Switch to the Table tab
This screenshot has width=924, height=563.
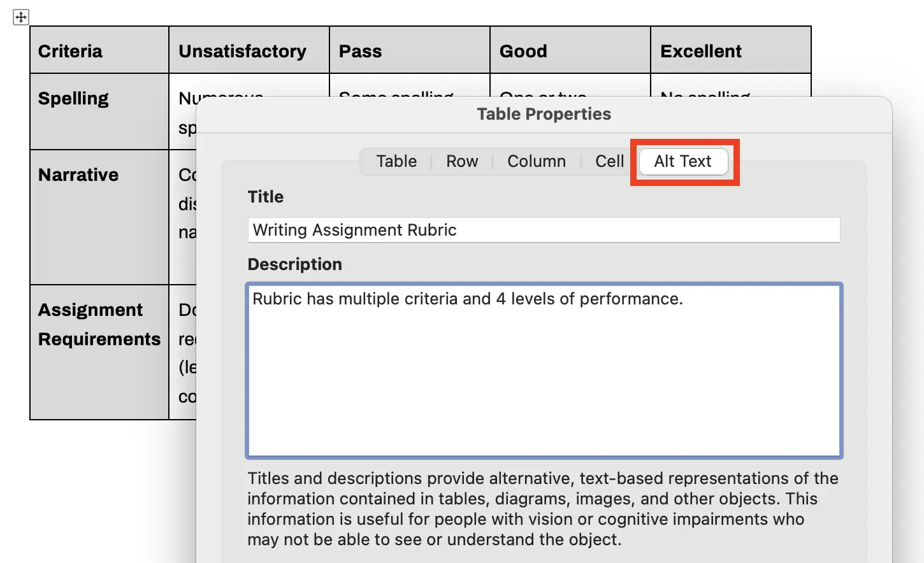coord(396,161)
